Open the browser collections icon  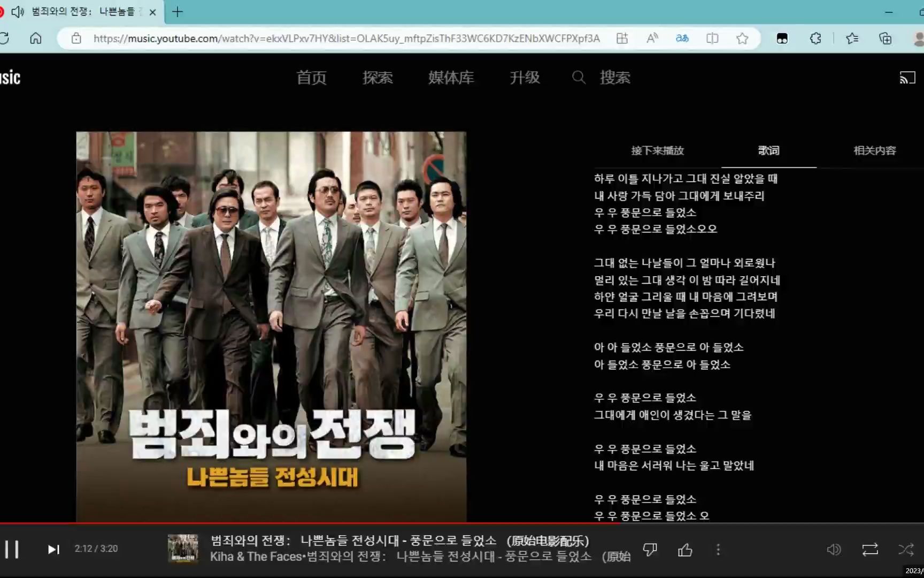[885, 39]
